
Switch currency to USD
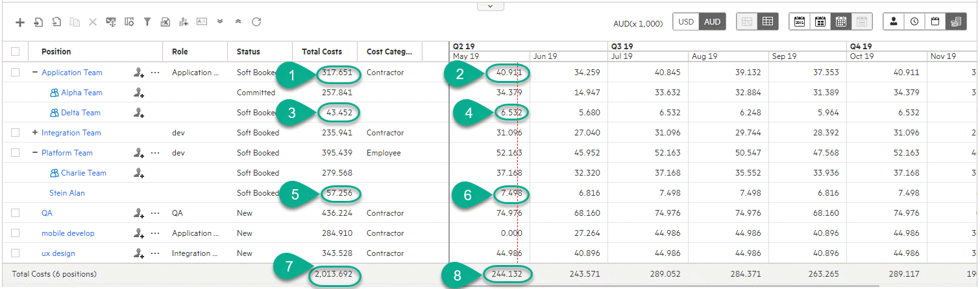click(686, 21)
